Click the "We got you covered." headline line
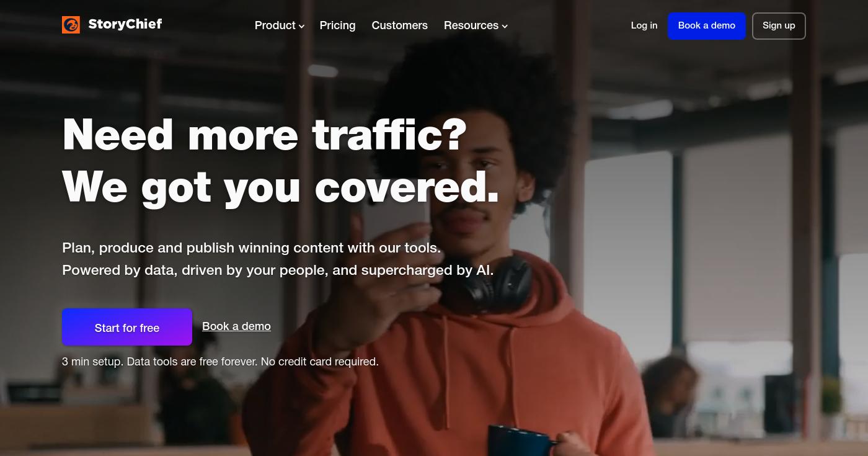The width and height of the screenshot is (868, 456). tap(281, 186)
